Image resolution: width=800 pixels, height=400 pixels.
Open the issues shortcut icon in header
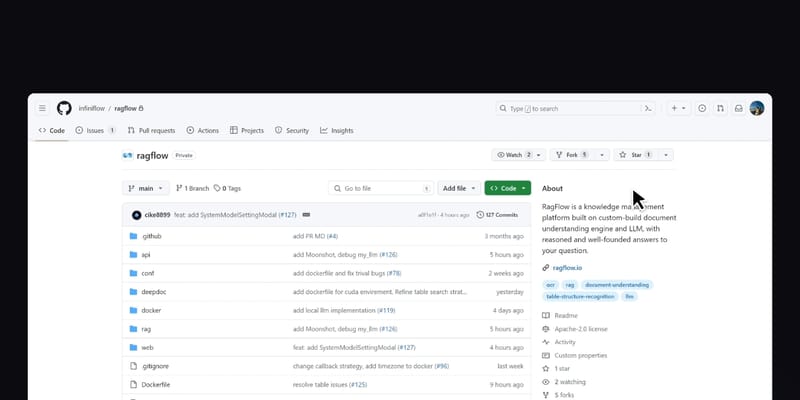702,108
